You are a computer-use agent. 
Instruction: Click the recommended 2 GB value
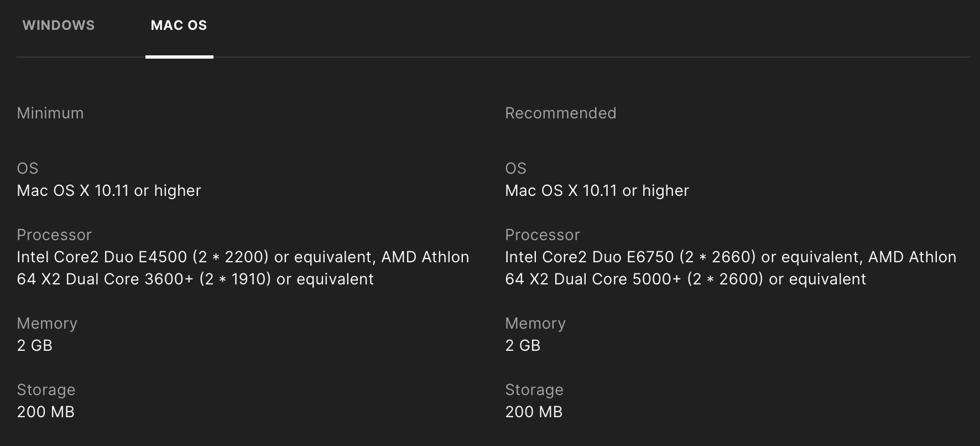click(x=523, y=345)
